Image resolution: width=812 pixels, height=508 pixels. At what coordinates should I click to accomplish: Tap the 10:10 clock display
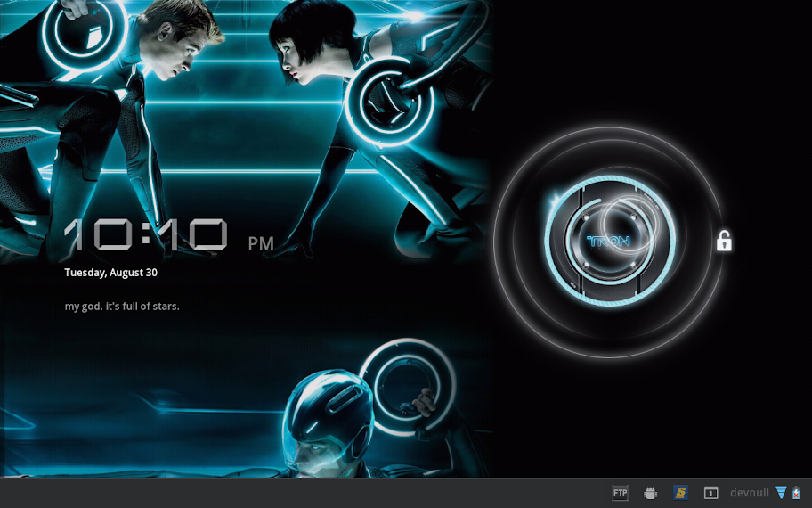click(146, 235)
